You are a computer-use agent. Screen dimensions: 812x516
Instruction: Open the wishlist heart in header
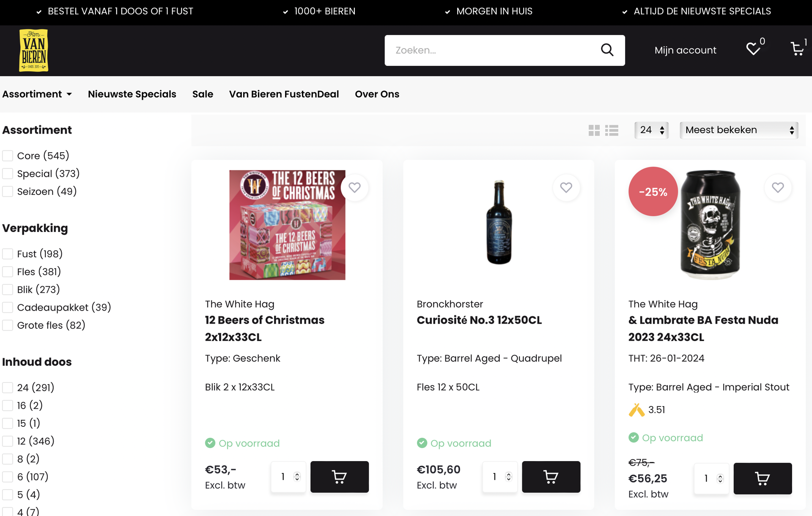[x=753, y=49]
